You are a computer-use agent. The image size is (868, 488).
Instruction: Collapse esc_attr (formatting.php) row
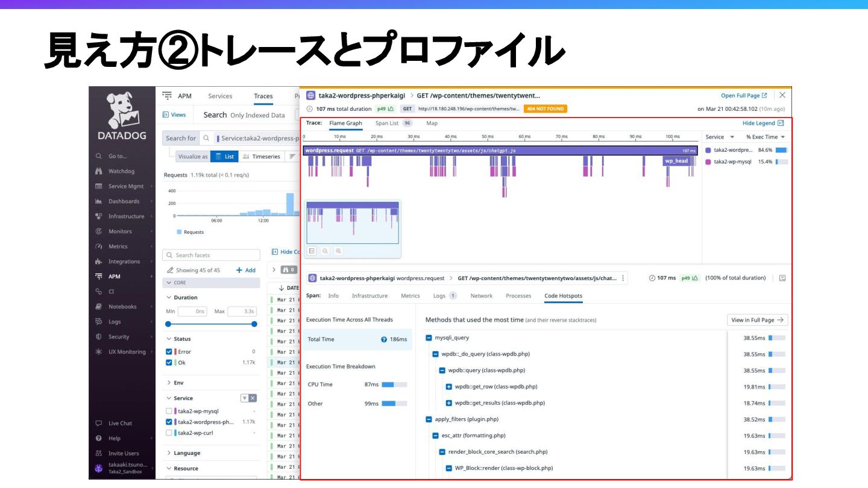tap(436, 436)
